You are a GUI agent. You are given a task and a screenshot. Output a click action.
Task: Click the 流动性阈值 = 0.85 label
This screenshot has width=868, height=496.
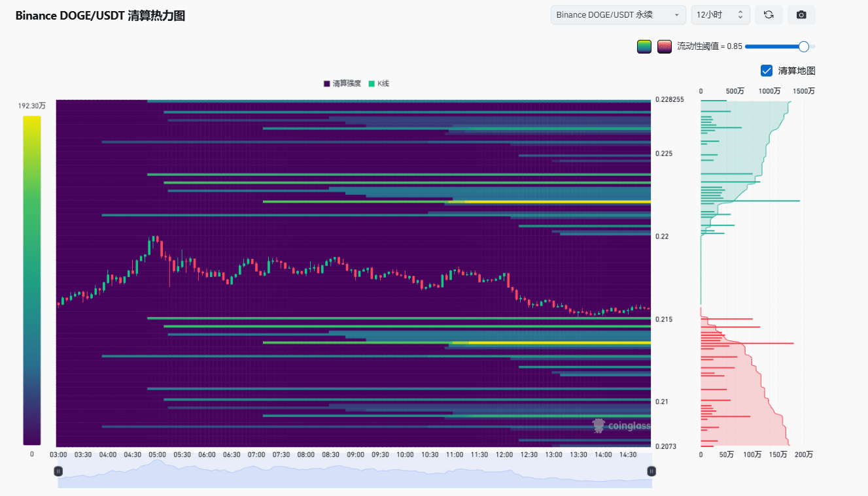coord(710,46)
